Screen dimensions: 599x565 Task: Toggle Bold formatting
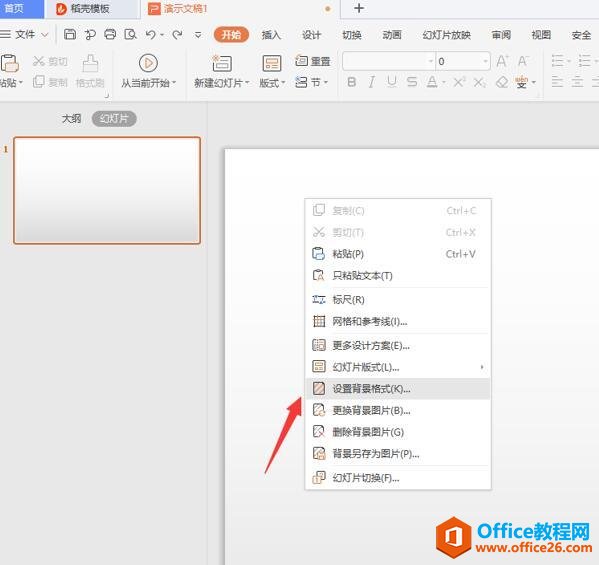click(352, 82)
